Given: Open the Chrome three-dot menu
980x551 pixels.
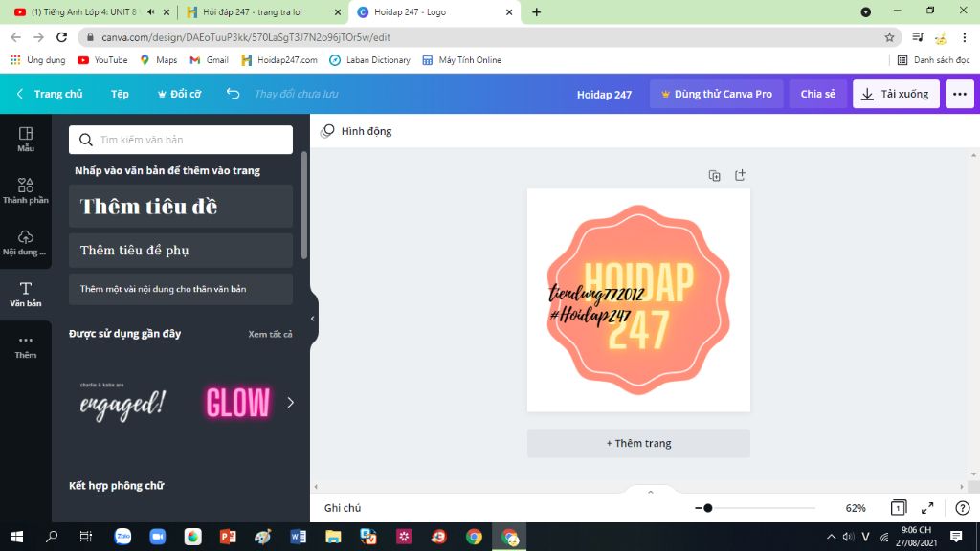Looking at the screenshot, I should tap(965, 37).
